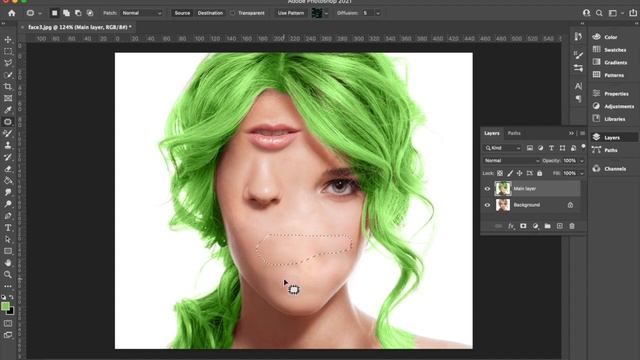Switch to the Layers tab
Image resolution: width=640 pixels, height=360 pixels.
pos(492,133)
